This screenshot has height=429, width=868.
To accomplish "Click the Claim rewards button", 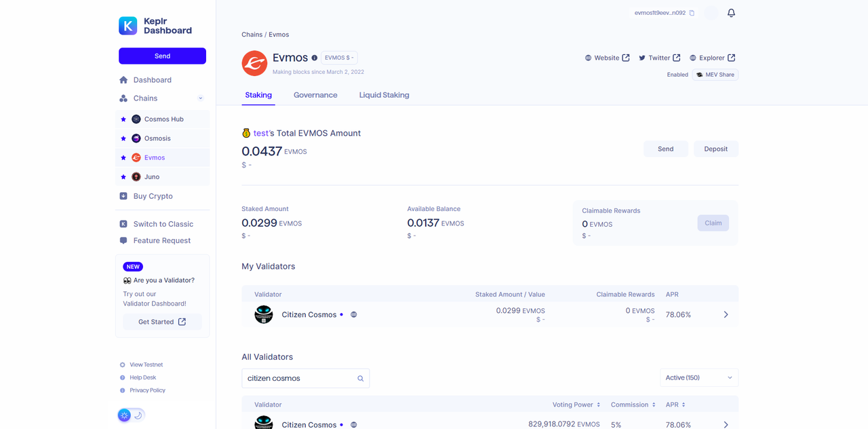I will 713,223.
